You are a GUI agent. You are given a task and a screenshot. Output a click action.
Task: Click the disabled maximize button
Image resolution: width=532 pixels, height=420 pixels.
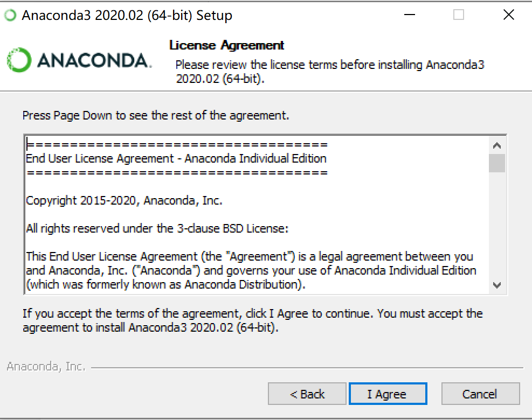(x=459, y=15)
